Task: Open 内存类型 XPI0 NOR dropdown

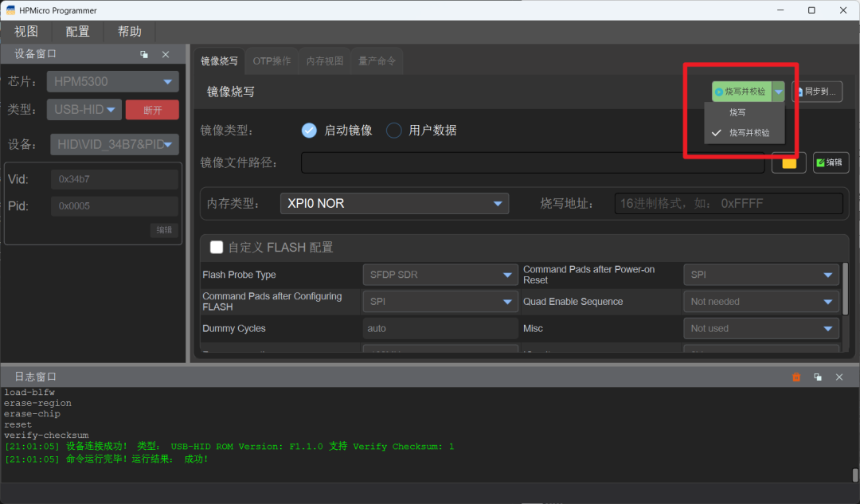Action: (394, 204)
